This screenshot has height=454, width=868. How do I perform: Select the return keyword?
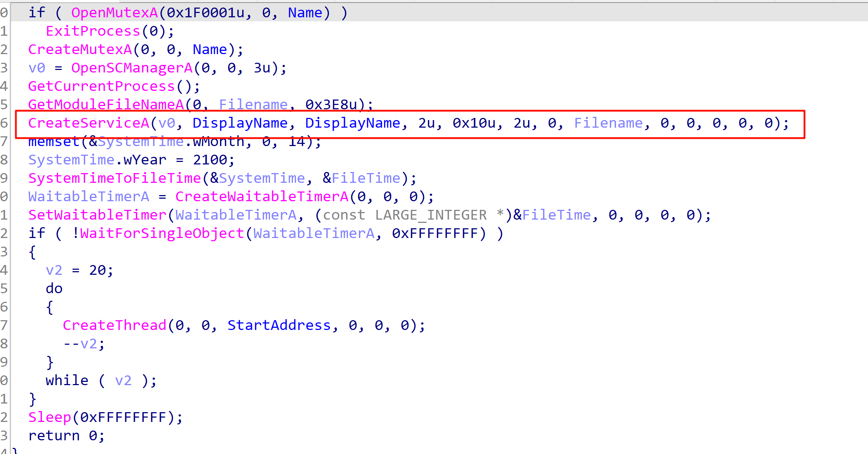[54, 436]
